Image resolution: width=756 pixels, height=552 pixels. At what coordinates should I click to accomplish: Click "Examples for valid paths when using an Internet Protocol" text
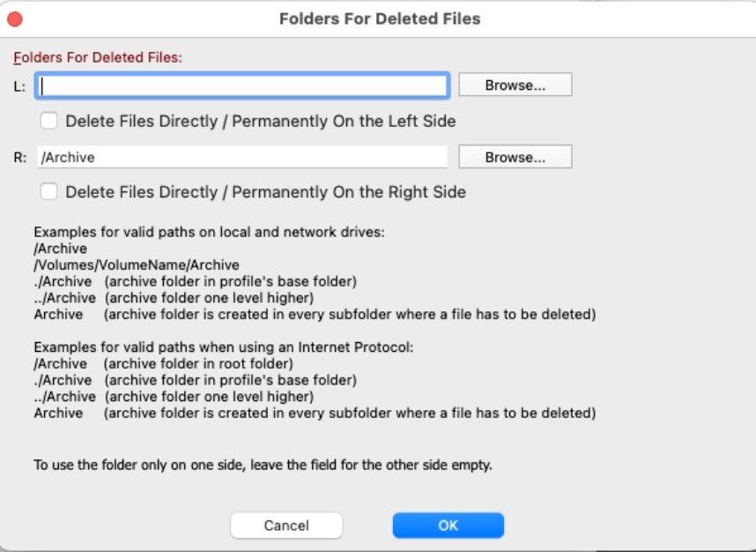pyautogui.click(x=223, y=347)
